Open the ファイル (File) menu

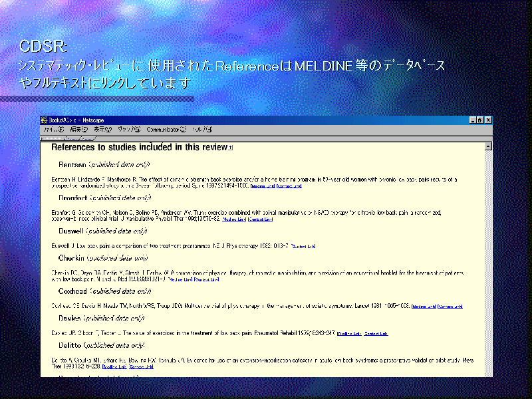(54, 130)
